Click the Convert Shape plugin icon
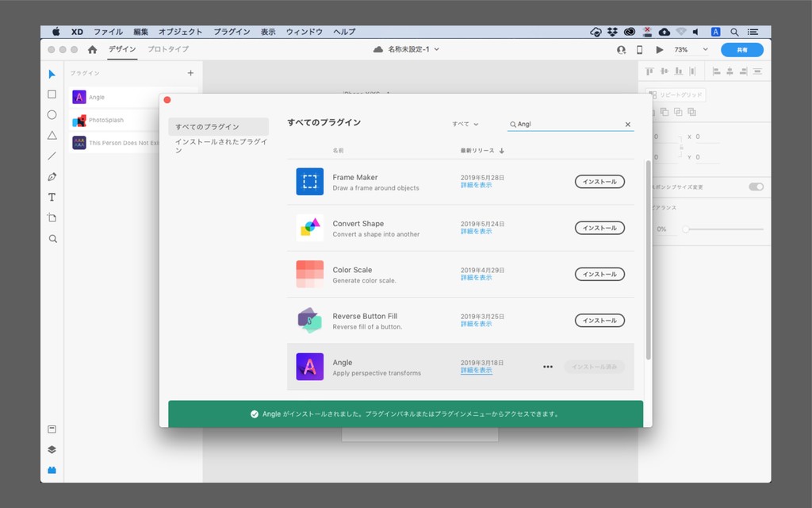The height and width of the screenshot is (508, 812). point(310,228)
